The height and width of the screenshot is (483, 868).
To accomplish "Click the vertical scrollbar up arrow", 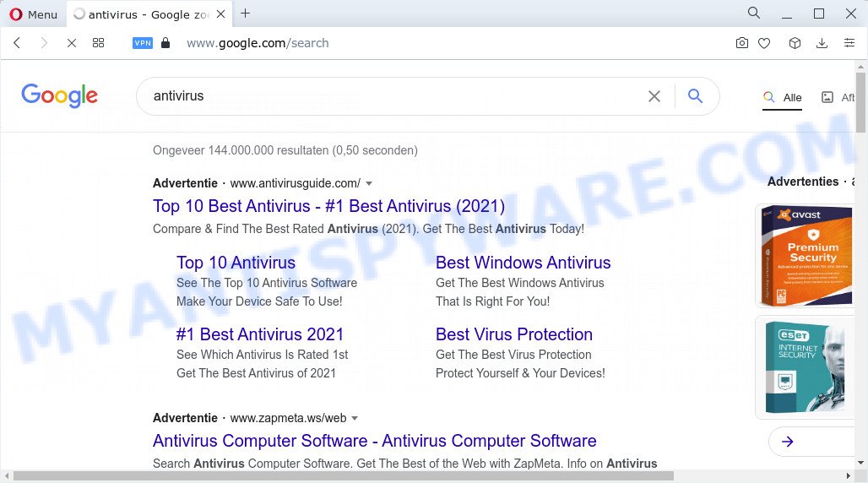I will click(860, 67).
